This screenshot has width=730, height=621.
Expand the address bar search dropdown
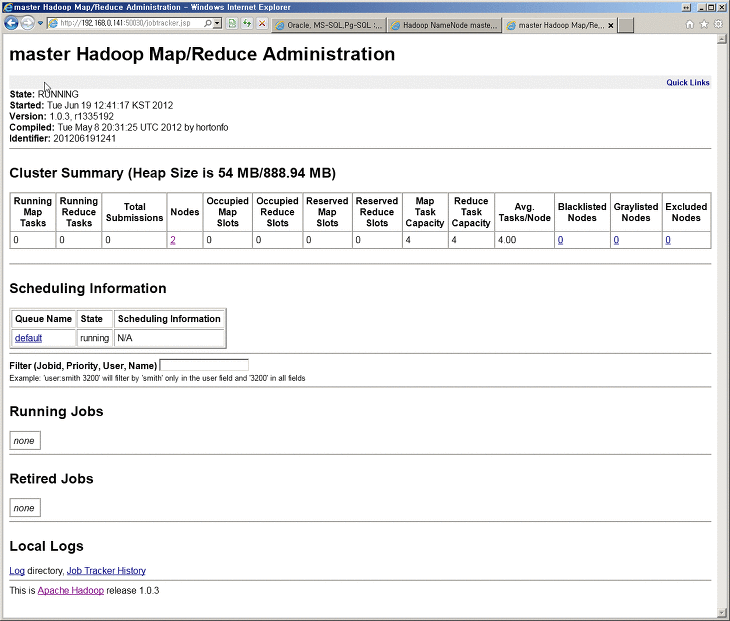click(215, 23)
